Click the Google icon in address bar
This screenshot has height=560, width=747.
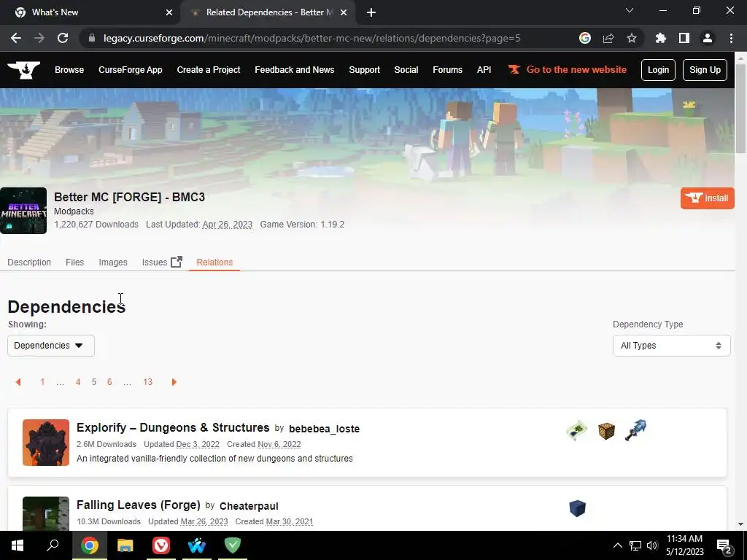pyautogui.click(x=585, y=38)
